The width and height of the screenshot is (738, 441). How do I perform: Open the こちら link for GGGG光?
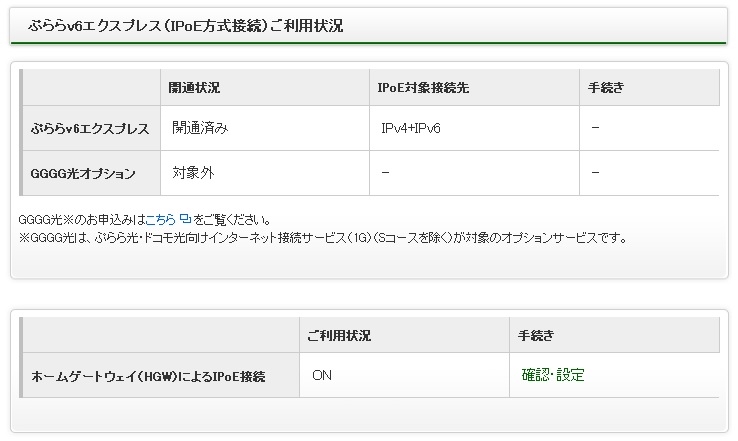[161, 220]
